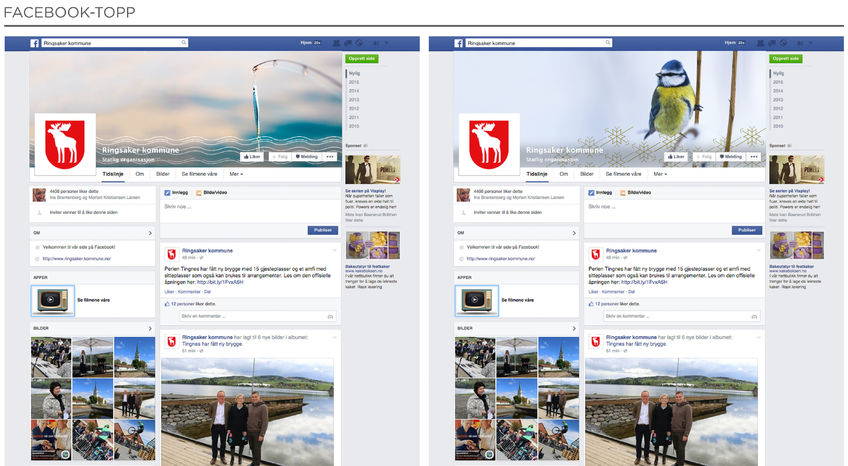Click Innlegg post icon in fishing-rod cover mockup
848x466 pixels.
point(167,192)
